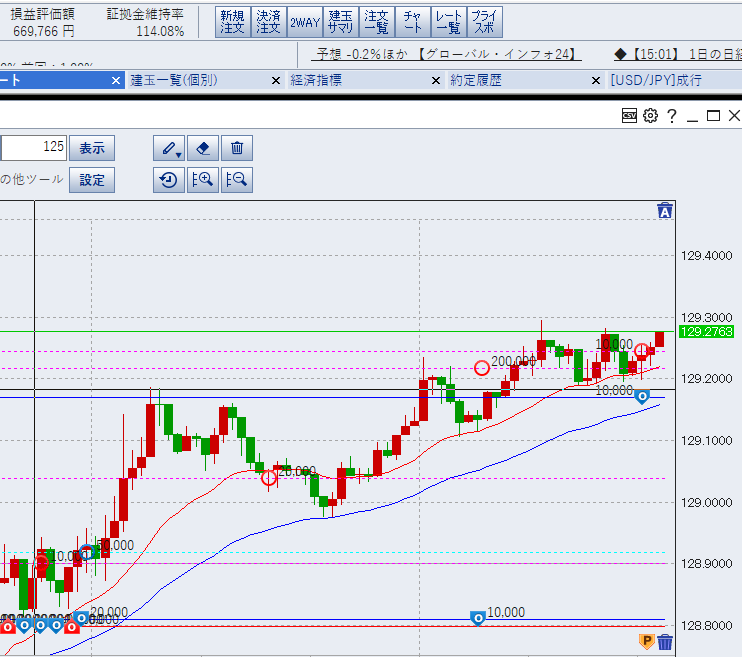
Task: Click the bar count field showing 125
Action: [x=34, y=148]
